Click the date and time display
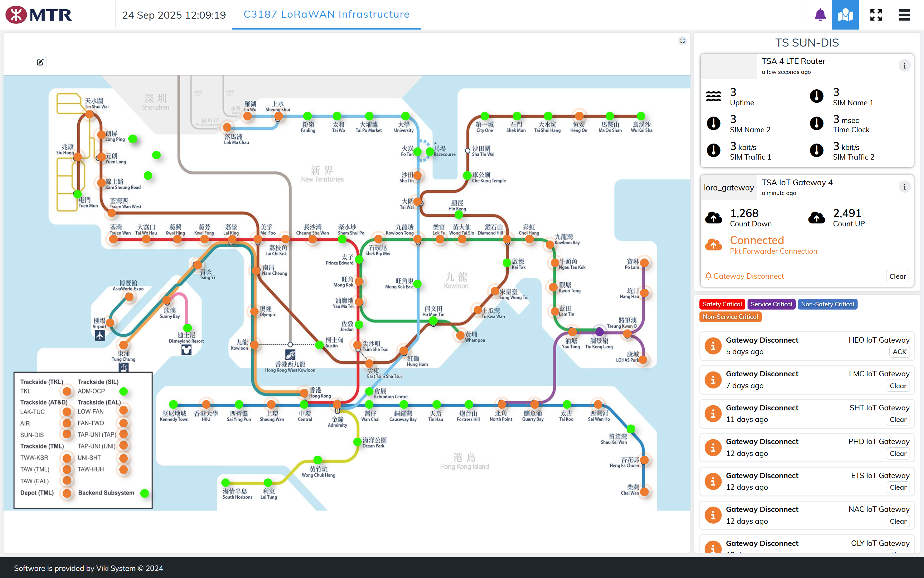Image resolution: width=924 pixels, height=578 pixels. [x=174, y=15]
